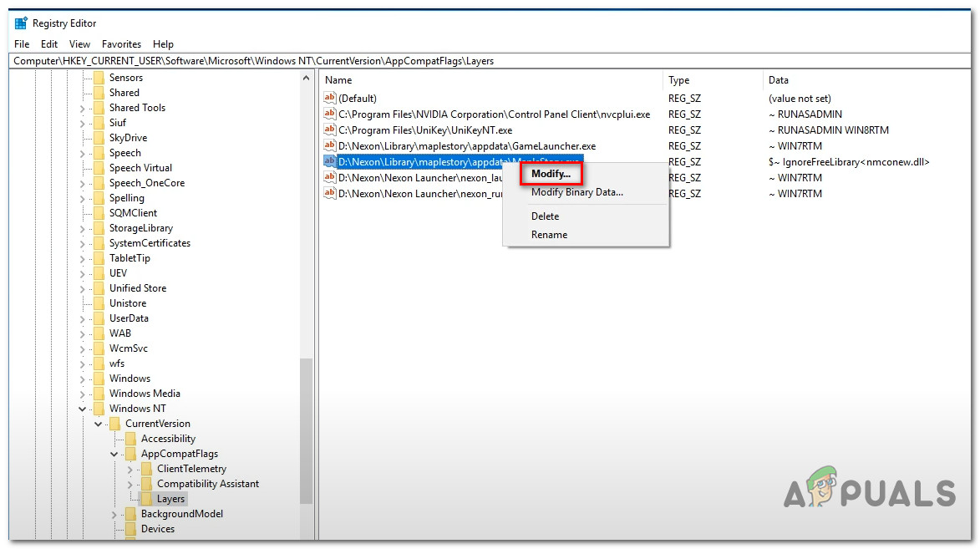Click the StorageLibrary folder icon
The height and width of the screenshot is (549, 980).
[99, 228]
